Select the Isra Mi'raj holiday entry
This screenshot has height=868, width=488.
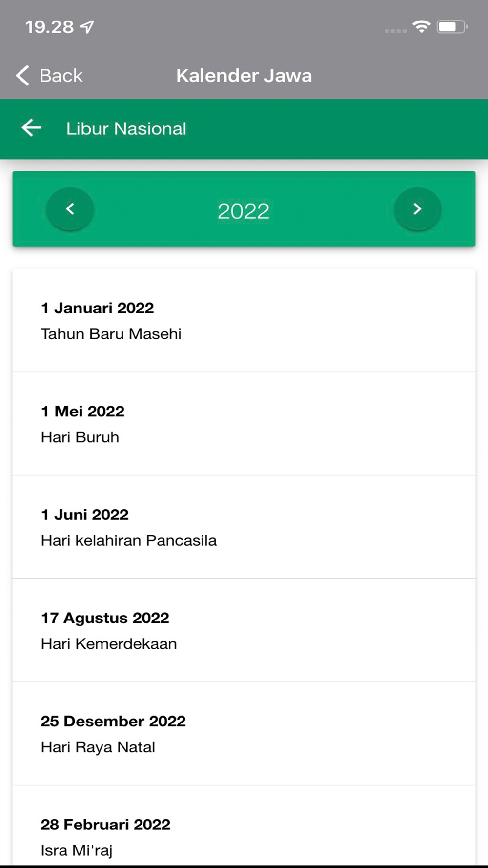point(77,850)
